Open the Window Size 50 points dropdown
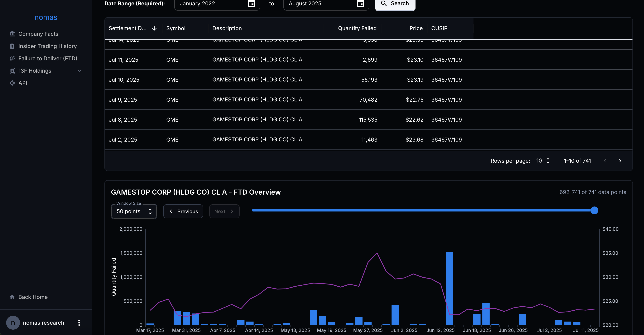Image resolution: width=644 pixels, height=335 pixels. click(x=134, y=211)
